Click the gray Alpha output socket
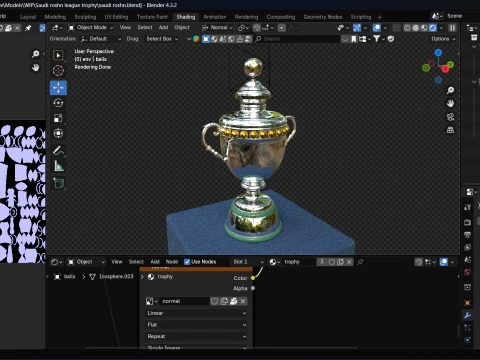This screenshot has width=480, height=360. [253, 288]
